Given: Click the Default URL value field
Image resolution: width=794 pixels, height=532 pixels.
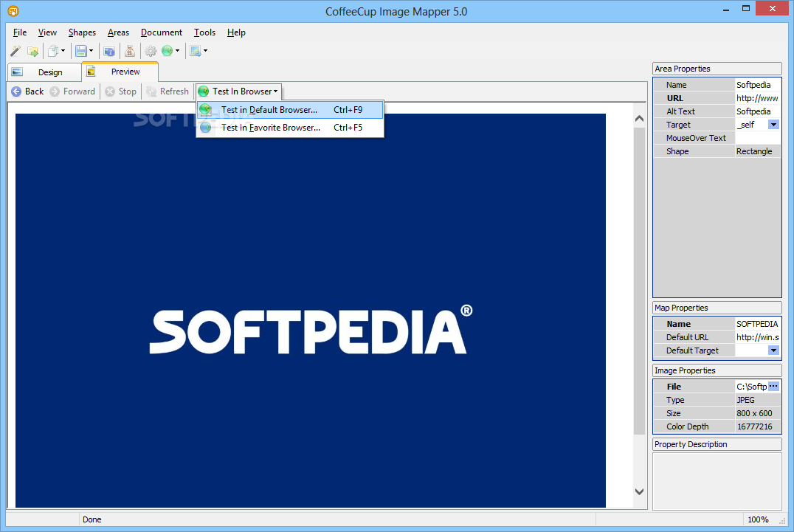Looking at the screenshot, I should (x=758, y=337).
